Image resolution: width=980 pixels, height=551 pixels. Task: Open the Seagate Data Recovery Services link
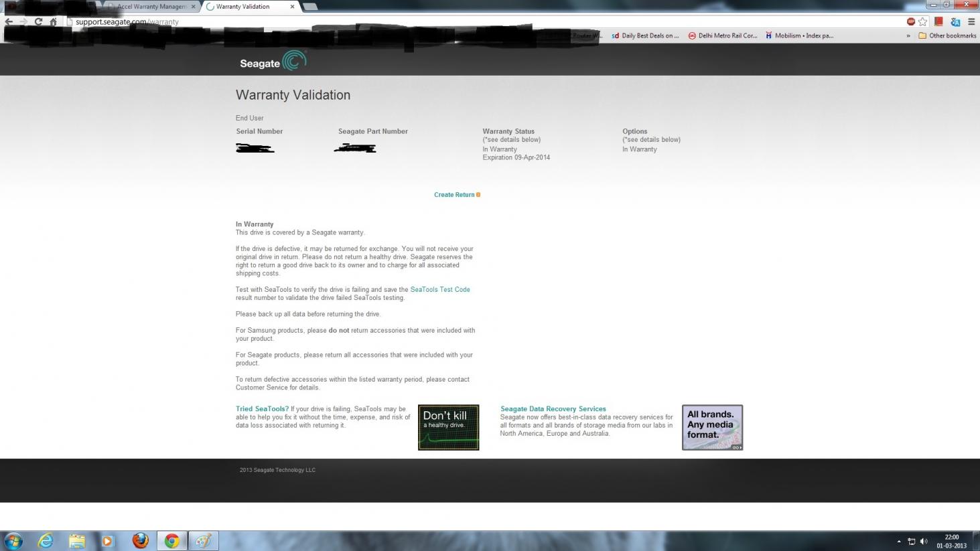point(553,409)
